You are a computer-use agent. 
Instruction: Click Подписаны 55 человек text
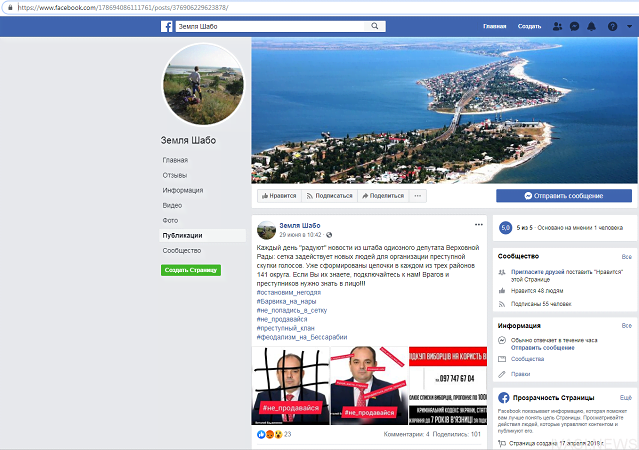point(541,304)
